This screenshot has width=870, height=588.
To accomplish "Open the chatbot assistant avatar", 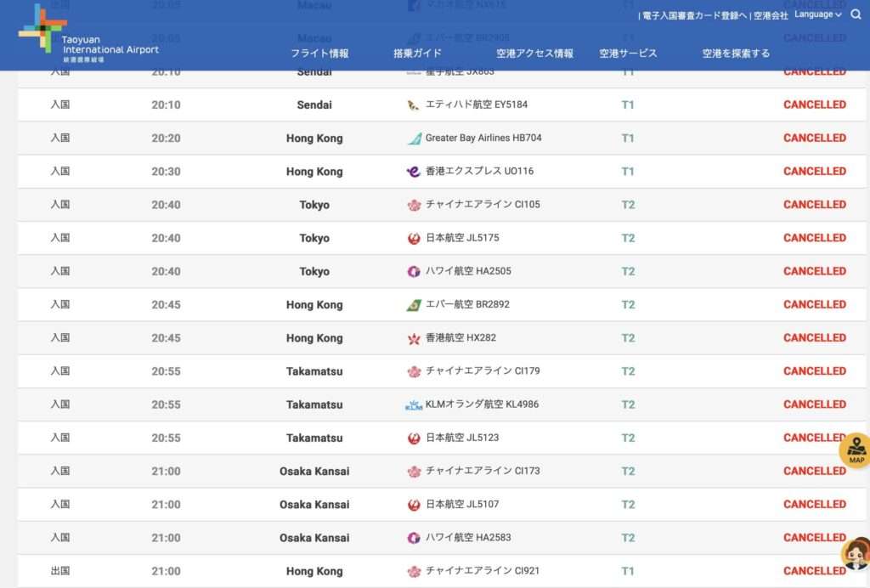I will click(856, 553).
